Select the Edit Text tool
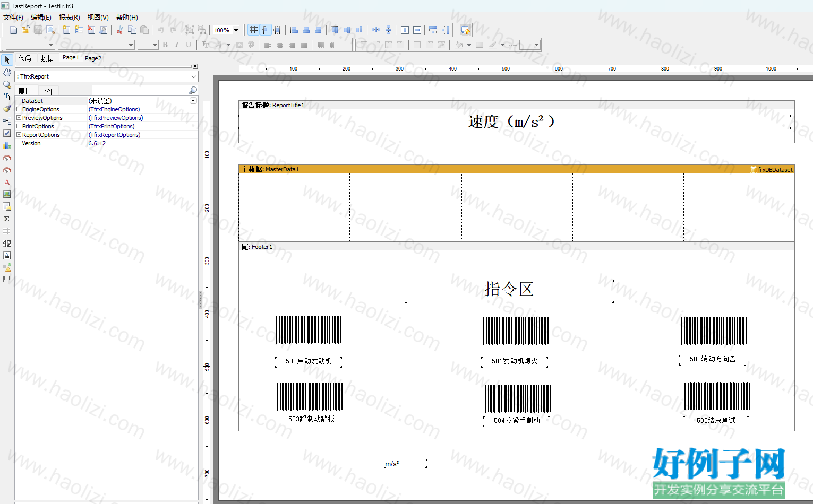 click(7, 97)
